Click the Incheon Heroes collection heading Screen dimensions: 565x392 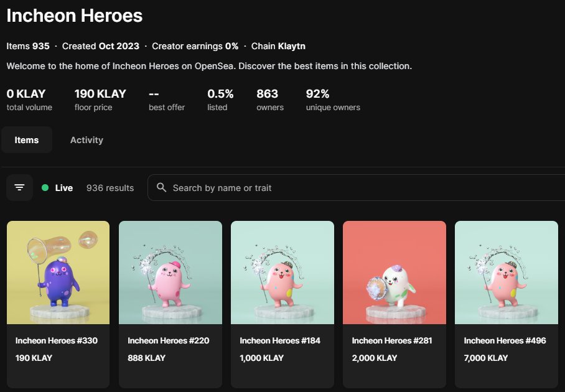[x=75, y=16]
